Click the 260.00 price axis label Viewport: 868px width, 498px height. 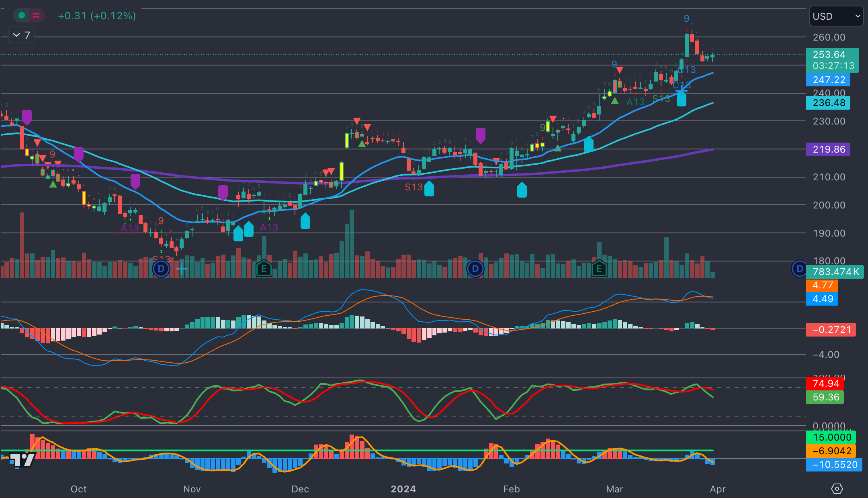click(829, 37)
